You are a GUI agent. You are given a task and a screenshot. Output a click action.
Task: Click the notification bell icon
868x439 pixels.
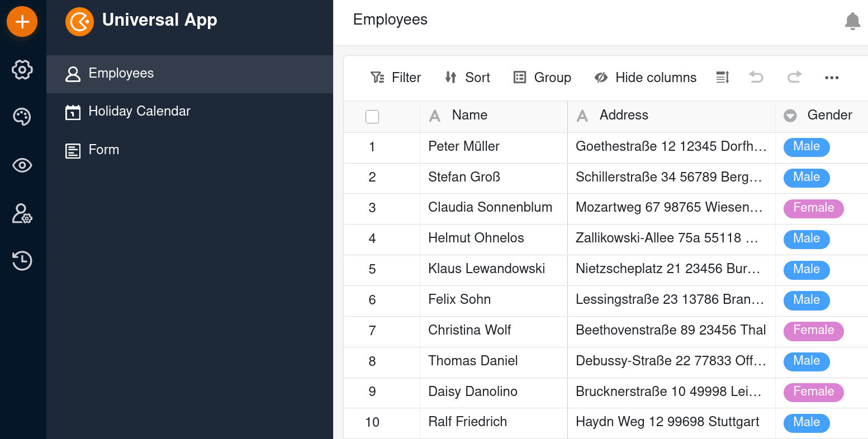(852, 21)
